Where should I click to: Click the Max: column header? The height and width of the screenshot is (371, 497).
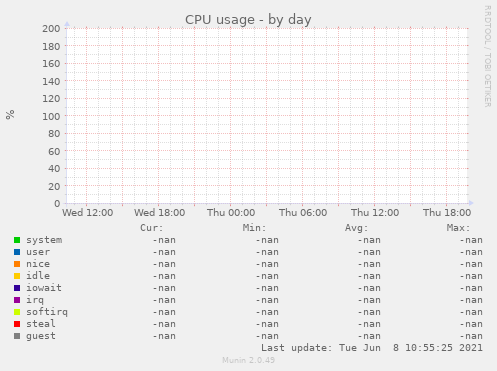point(458,228)
